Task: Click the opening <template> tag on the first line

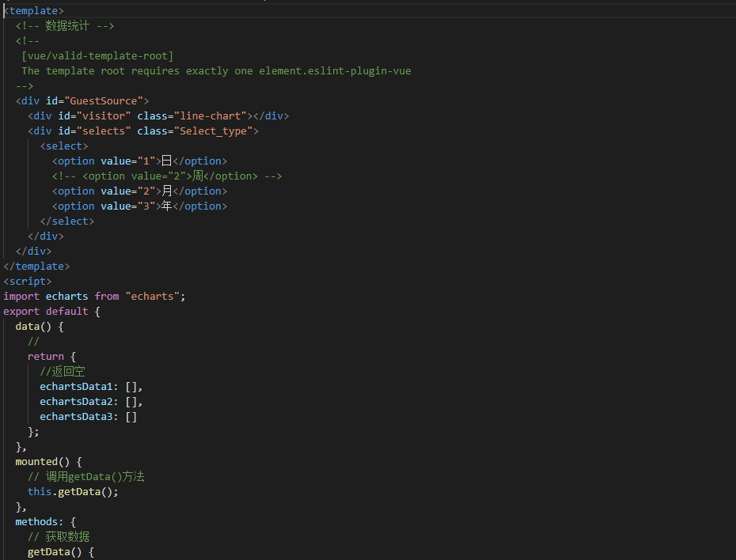Action: (34, 10)
